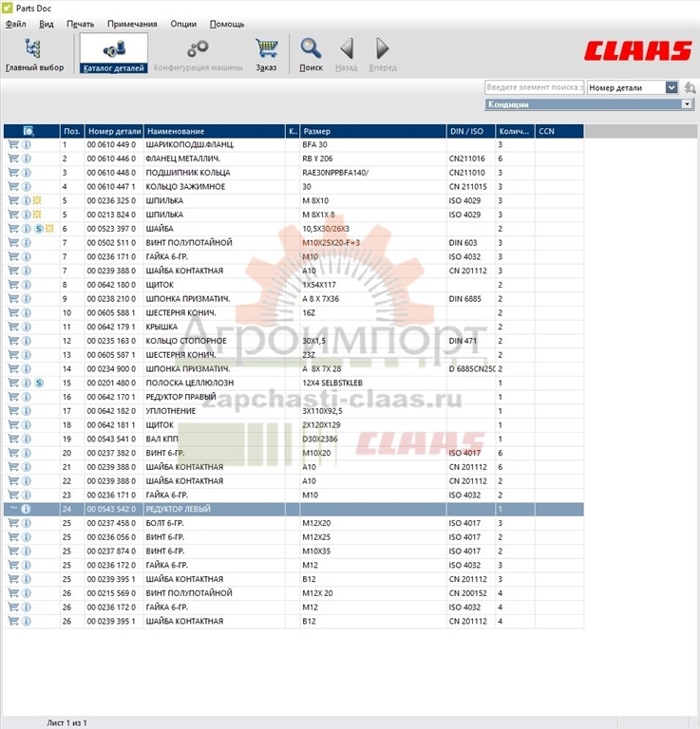This screenshot has height=729, width=700.
Task: Click the search text input field
Action: pos(535,87)
